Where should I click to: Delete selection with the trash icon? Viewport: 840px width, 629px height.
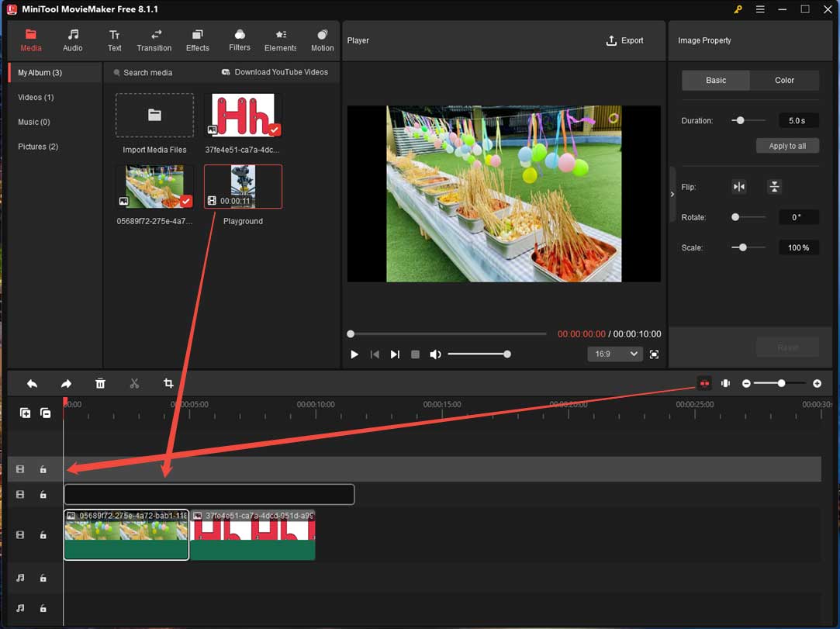click(x=100, y=383)
